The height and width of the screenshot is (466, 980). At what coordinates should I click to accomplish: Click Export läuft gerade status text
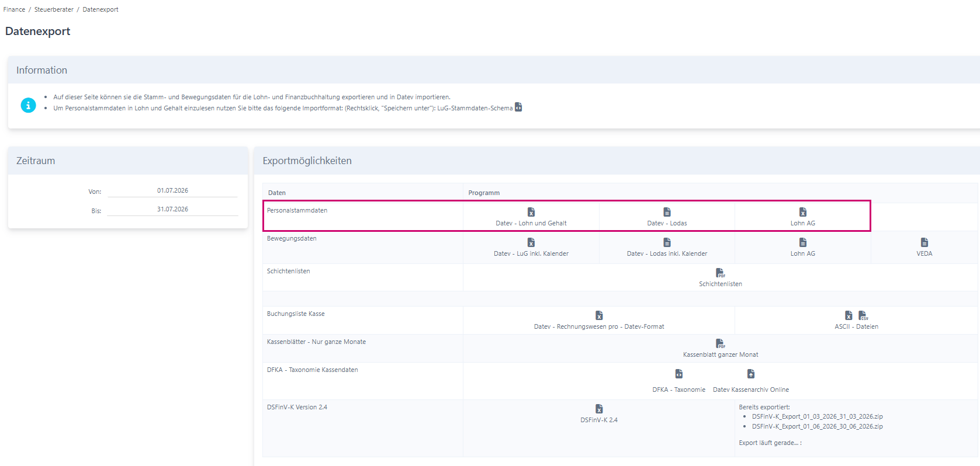point(770,443)
